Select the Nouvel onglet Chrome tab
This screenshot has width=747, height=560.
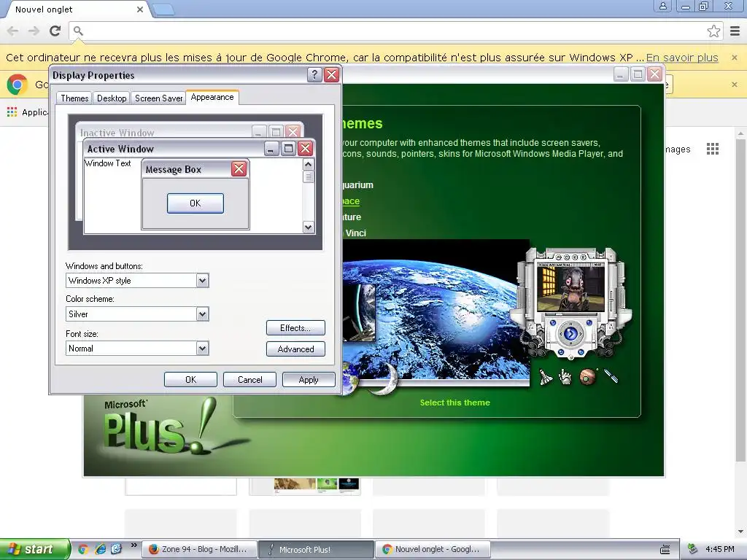click(76, 9)
